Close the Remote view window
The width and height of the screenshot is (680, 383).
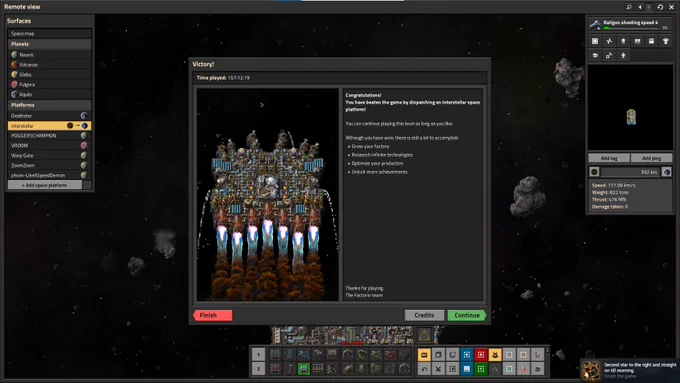671,7
